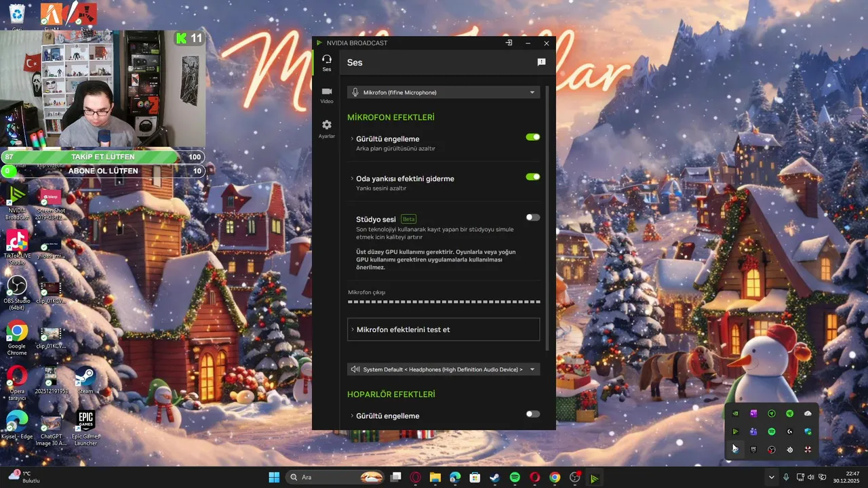Expand Oda yankısı efektini giderme chevron
The height and width of the screenshot is (488, 868).
click(x=352, y=178)
